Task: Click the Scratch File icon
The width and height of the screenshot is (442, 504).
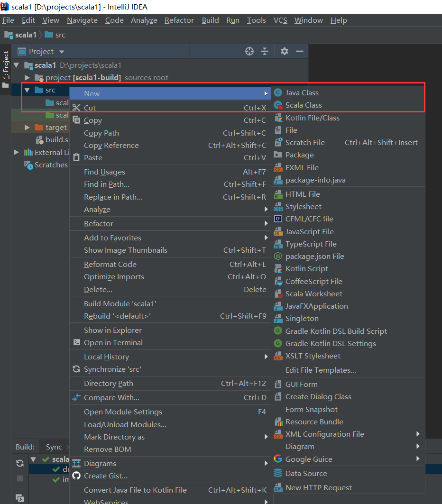Action: pyautogui.click(x=278, y=142)
